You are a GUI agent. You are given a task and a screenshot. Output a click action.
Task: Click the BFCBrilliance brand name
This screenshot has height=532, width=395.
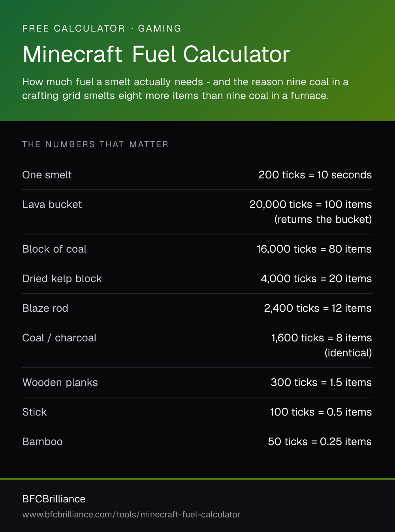[x=54, y=499]
